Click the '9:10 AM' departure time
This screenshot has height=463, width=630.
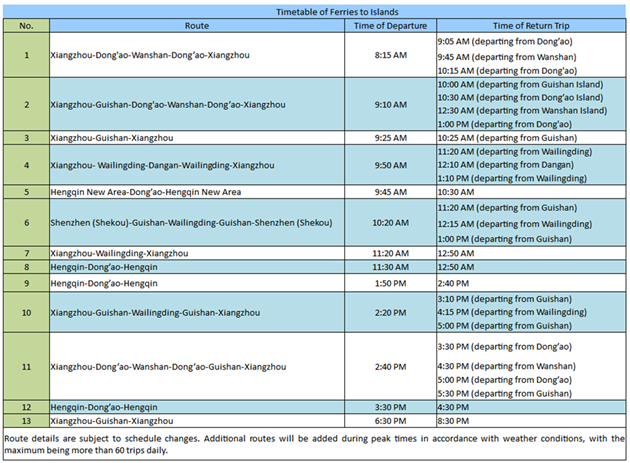[391, 104]
